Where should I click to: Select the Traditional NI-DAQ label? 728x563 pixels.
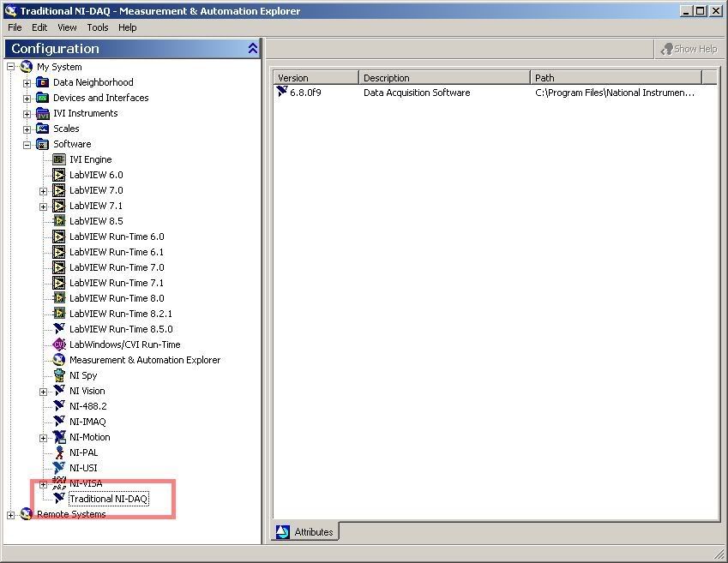[x=109, y=499]
